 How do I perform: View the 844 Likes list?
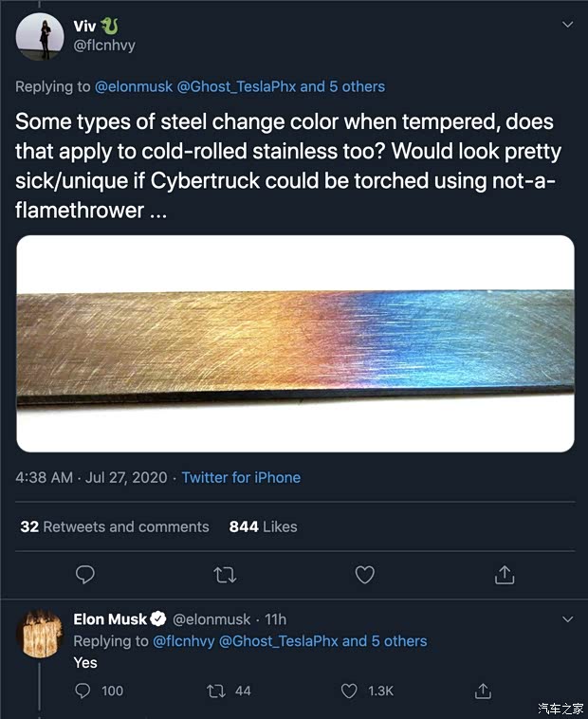point(263,526)
